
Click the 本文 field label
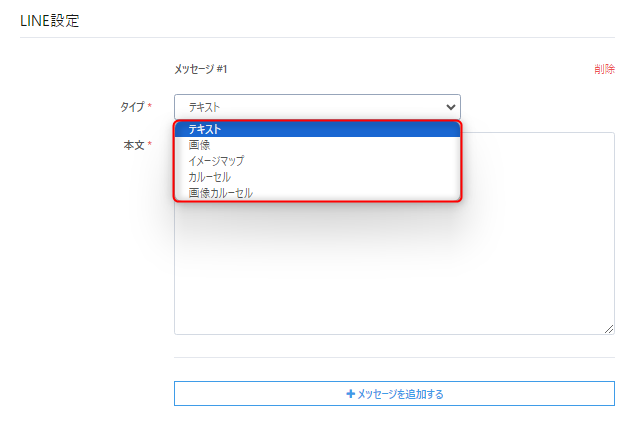(133, 146)
